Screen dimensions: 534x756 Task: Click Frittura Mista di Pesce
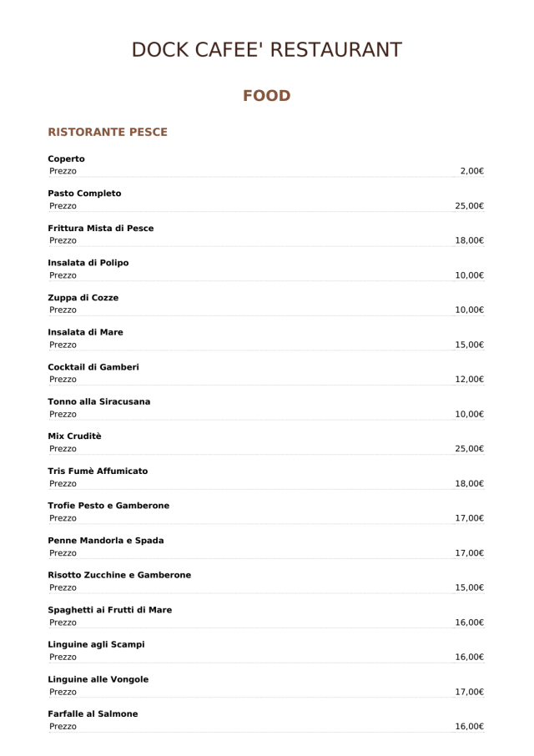[x=100, y=228]
